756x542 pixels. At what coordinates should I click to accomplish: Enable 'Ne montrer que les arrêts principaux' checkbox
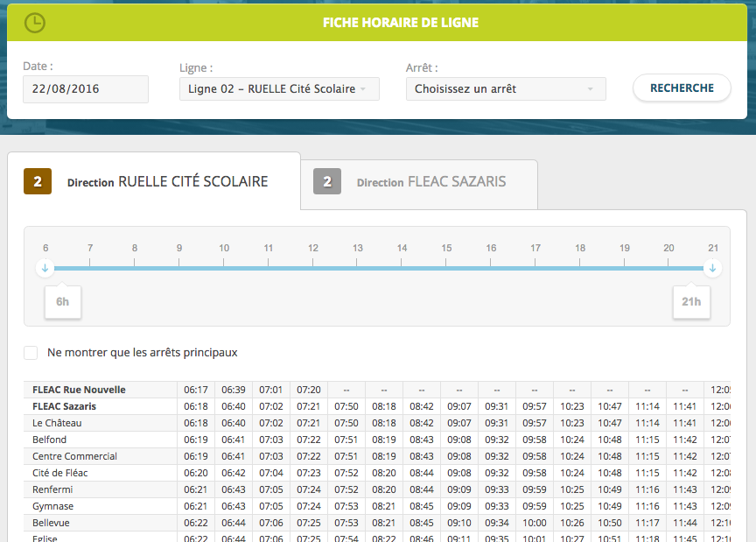coord(31,353)
